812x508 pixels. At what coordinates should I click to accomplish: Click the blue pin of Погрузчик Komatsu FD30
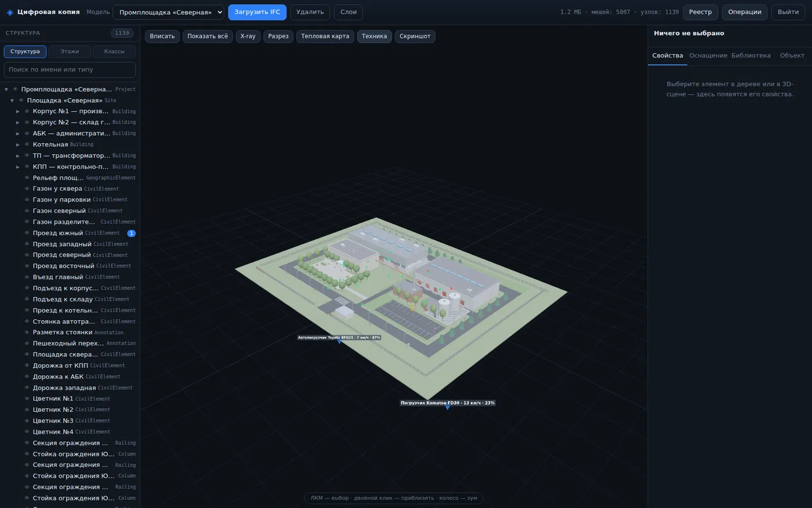click(x=447, y=408)
